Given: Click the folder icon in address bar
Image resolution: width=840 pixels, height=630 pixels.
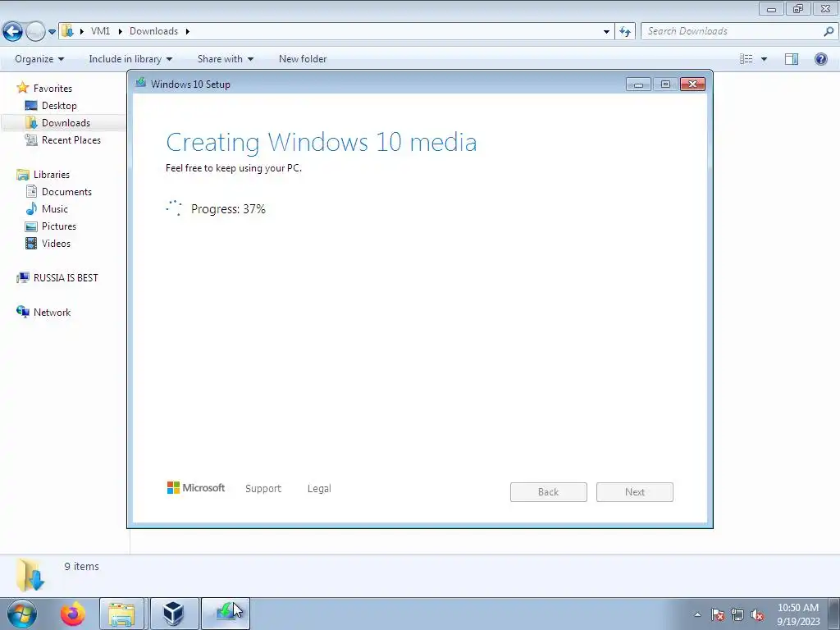Looking at the screenshot, I should (67, 31).
